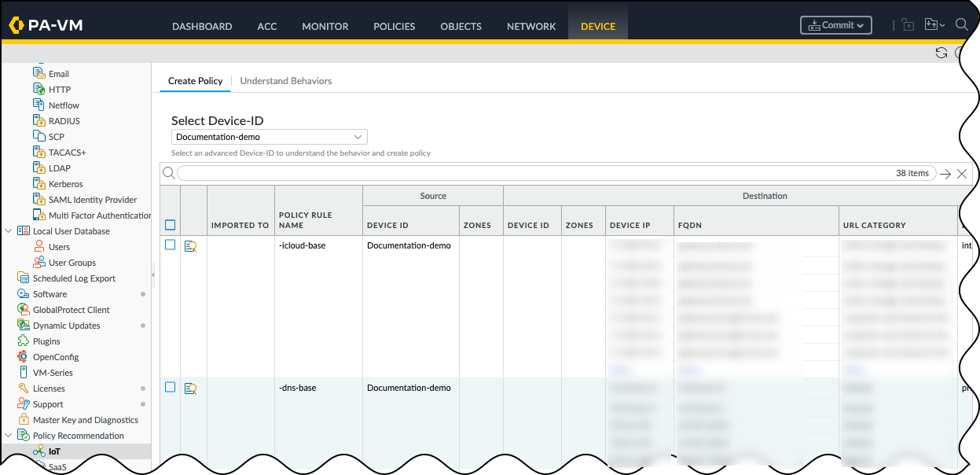Click into the table filter search field

[x=534, y=174]
